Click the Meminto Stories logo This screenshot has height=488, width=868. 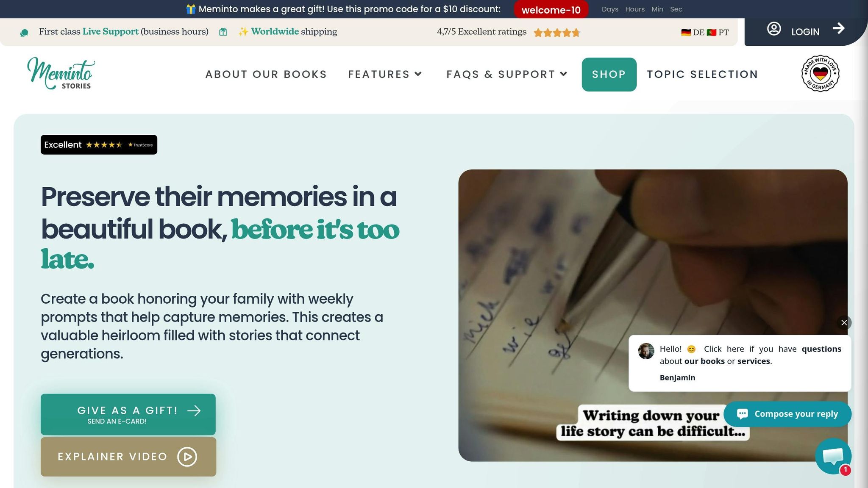pyautogui.click(x=61, y=73)
